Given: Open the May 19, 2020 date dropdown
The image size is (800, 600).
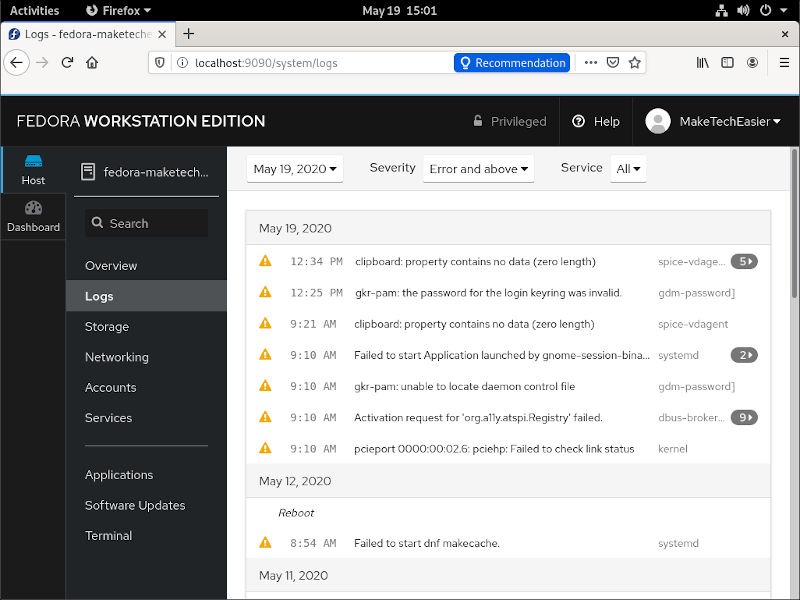Looking at the screenshot, I should pos(295,169).
